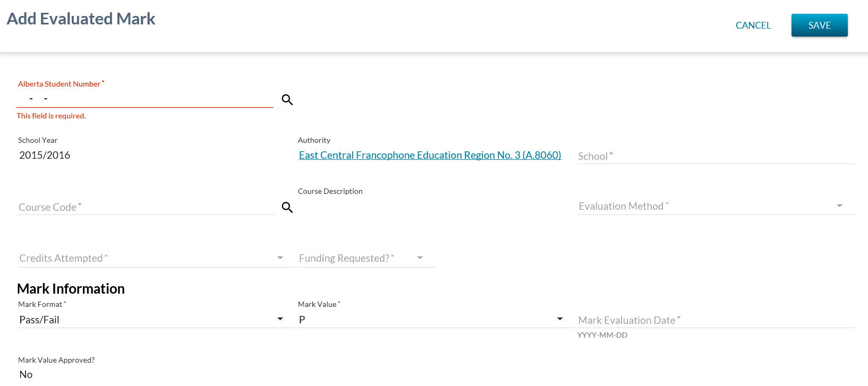868x386 pixels.
Task: Focus the Alberta Student Number input field
Action: coord(144,99)
